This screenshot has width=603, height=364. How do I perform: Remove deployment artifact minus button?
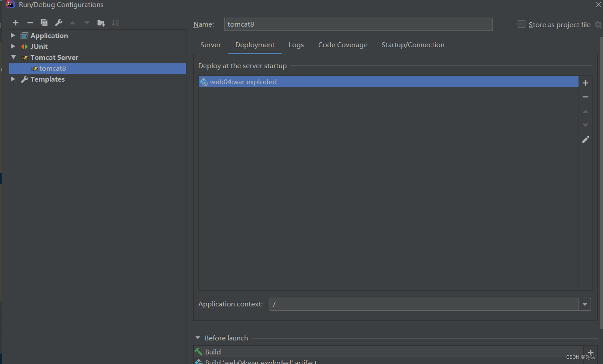(x=586, y=97)
